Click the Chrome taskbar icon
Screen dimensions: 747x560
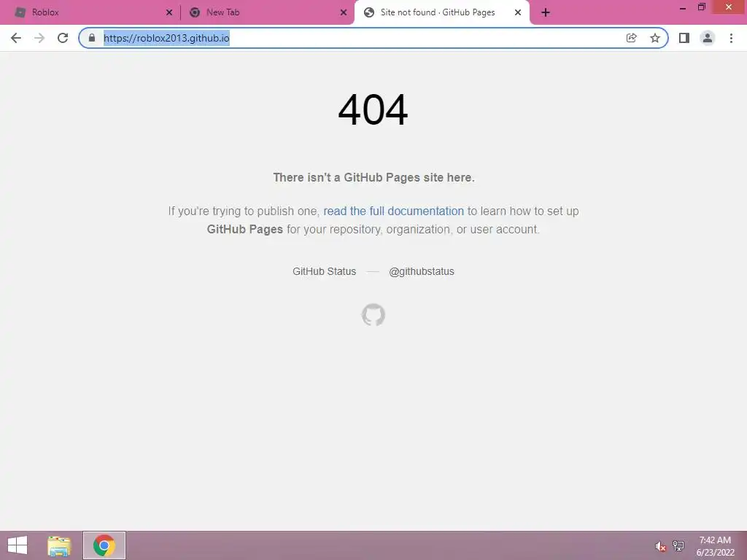[104, 545]
